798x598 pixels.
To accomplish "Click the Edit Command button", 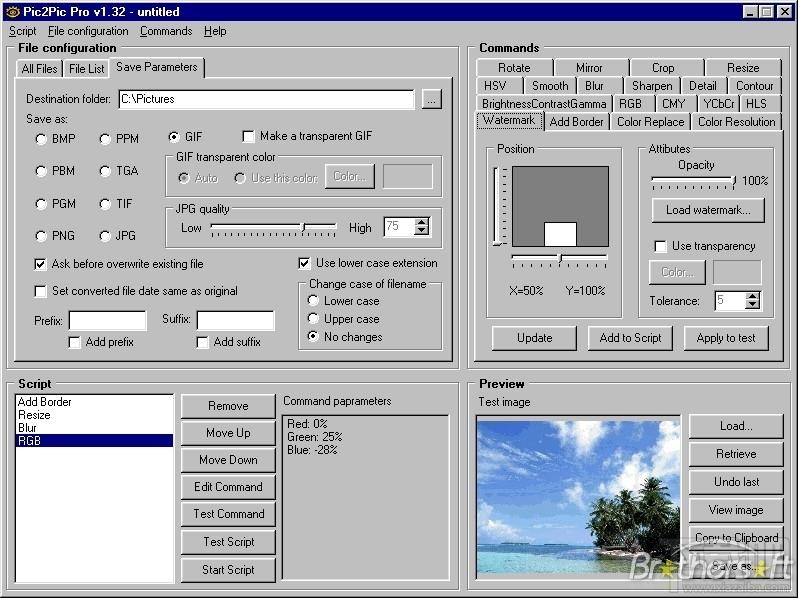I will click(x=228, y=487).
